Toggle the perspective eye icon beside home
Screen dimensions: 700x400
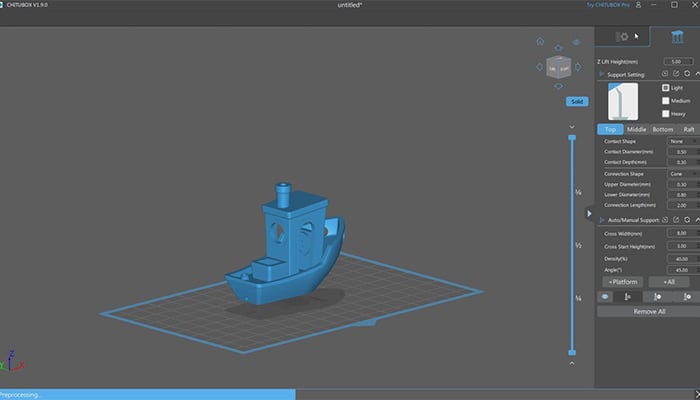click(x=576, y=42)
